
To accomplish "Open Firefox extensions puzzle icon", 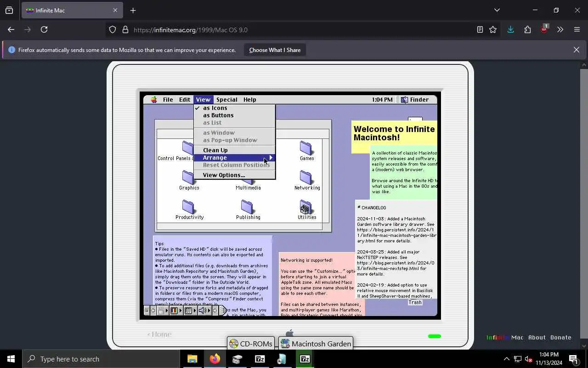I will pos(527,29).
